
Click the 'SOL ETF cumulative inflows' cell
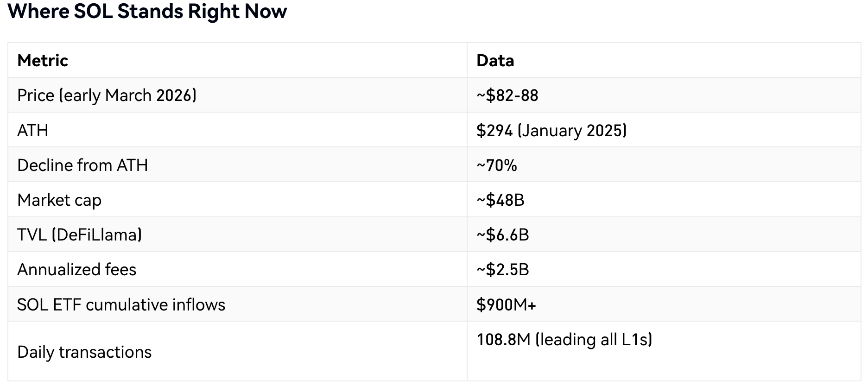click(x=121, y=305)
